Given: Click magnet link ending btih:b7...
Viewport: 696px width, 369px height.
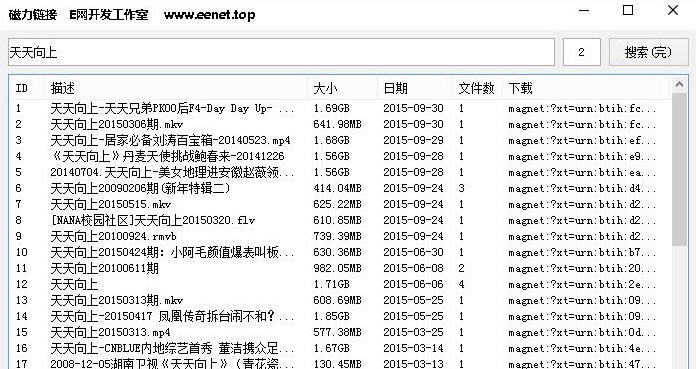Looking at the screenshot, I should pos(582,252).
